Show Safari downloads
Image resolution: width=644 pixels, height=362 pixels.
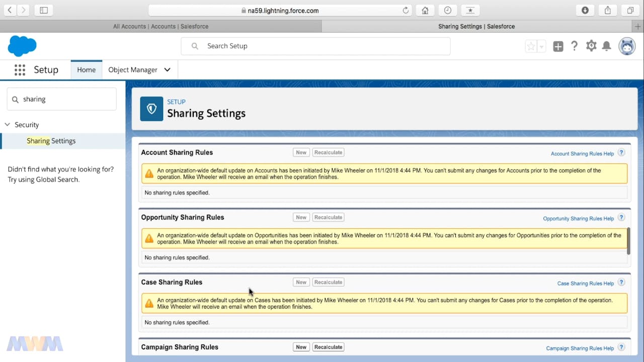[585, 10]
